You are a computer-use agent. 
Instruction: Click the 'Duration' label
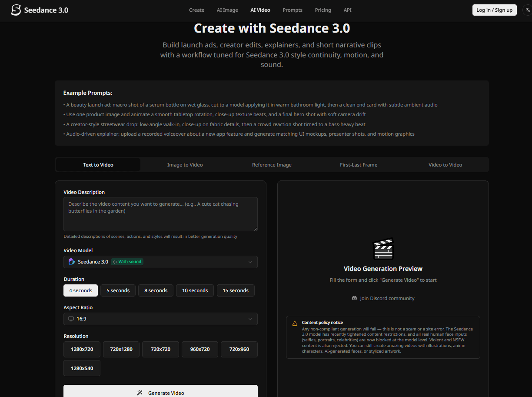point(74,279)
